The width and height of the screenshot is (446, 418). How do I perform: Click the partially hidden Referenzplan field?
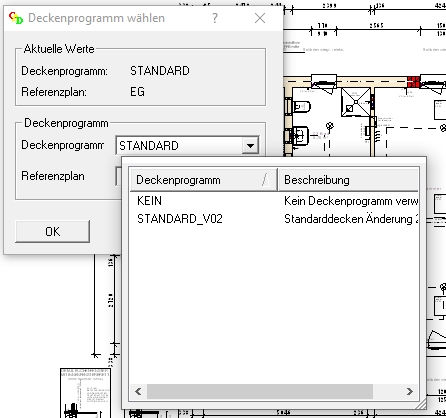point(118,176)
